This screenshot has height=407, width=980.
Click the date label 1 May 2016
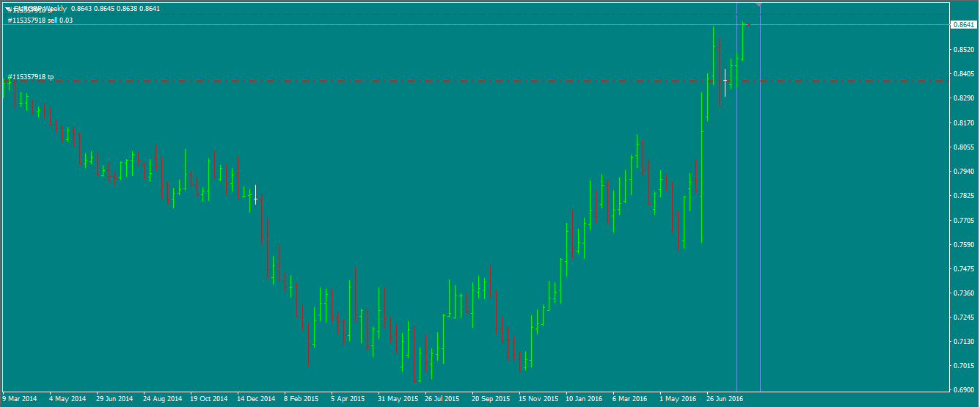(x=678, y=399)
